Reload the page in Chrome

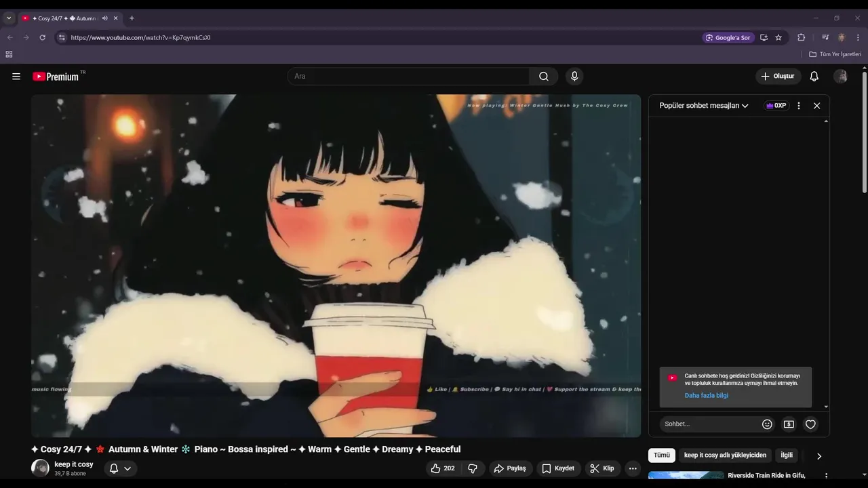[42, 37]
